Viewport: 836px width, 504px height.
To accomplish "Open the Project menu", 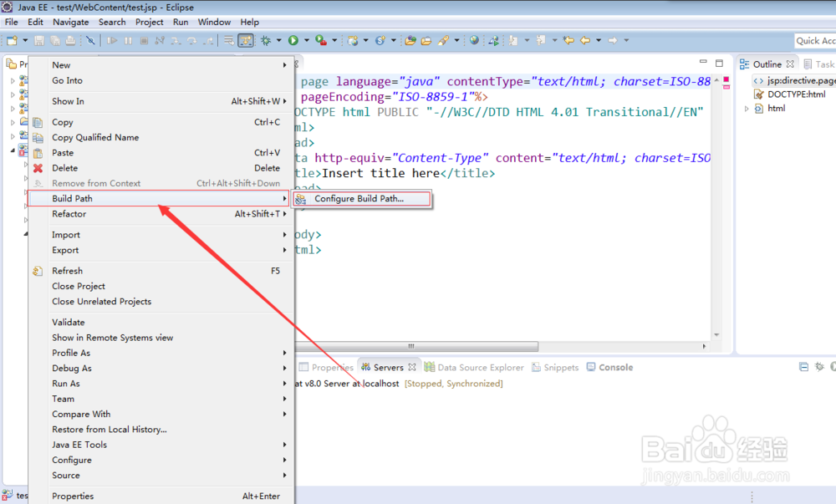I will pyautogui.click(x=150, y=22).
